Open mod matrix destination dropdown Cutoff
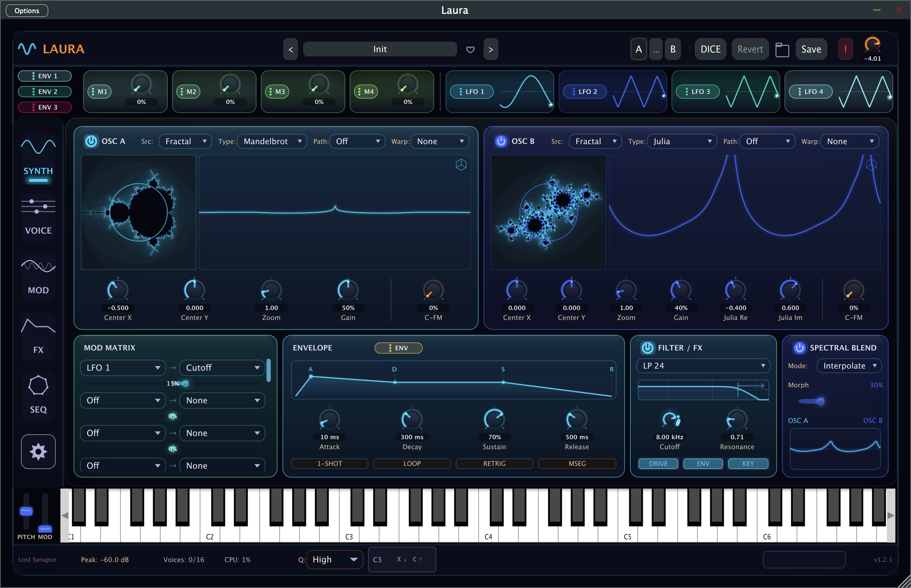This screenshot has width=911, height=588. tap(222, 368)
